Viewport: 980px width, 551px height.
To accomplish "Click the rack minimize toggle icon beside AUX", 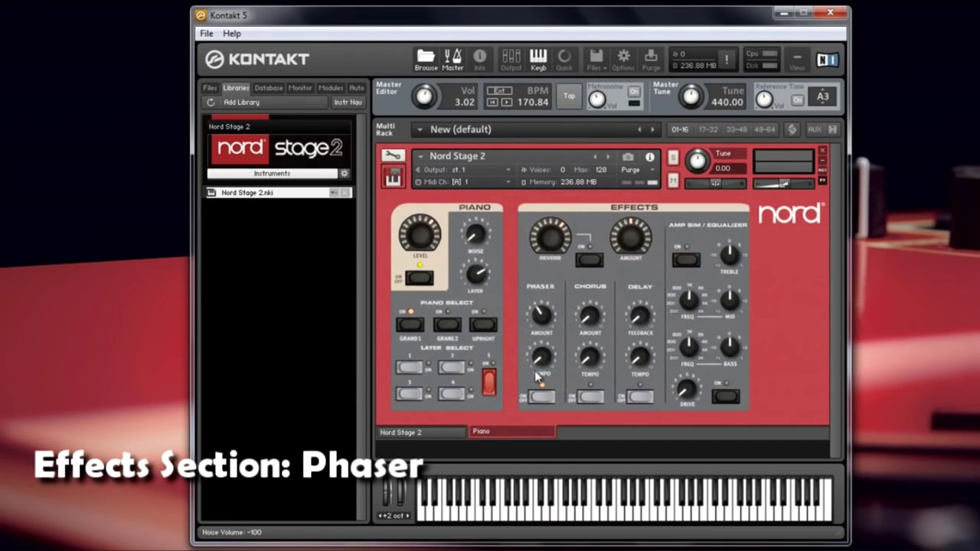I will (792, 129).
